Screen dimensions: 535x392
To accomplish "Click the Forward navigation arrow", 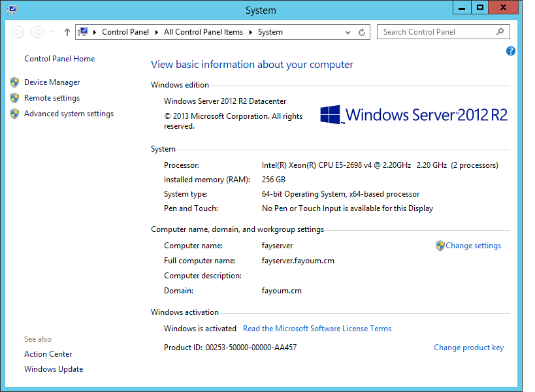I will pyautogui.click(x=37, y=32).
